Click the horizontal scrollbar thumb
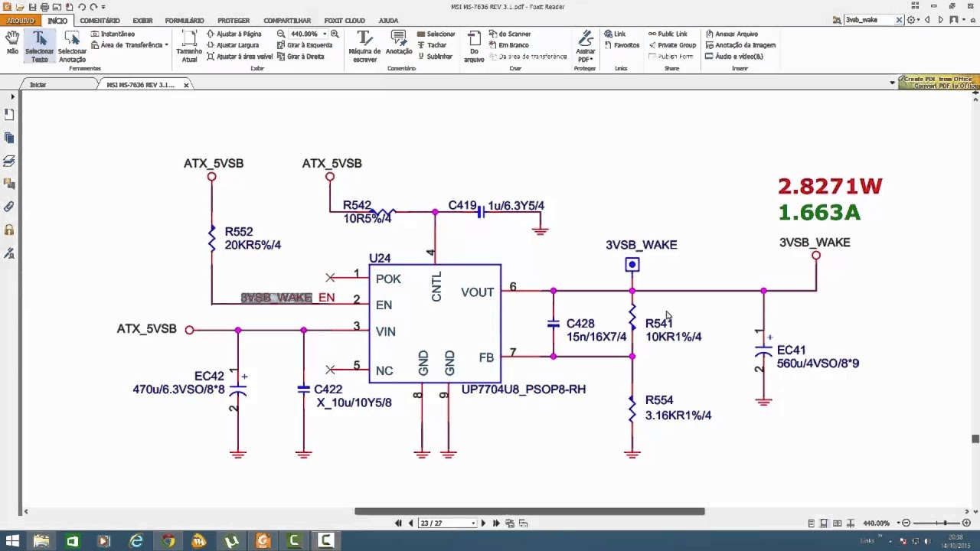This screenshot has height=551, width=980. click(529, 511)
